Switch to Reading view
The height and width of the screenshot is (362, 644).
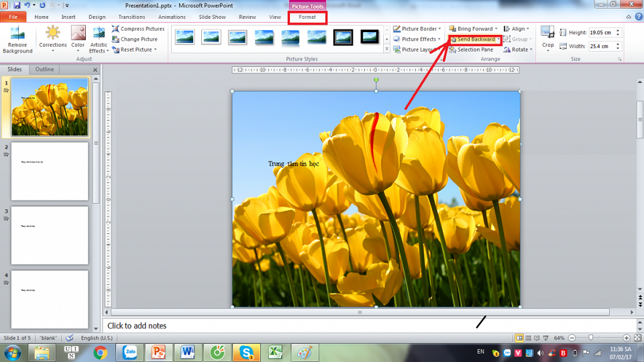pyautogui.click(x=537, y=338)
